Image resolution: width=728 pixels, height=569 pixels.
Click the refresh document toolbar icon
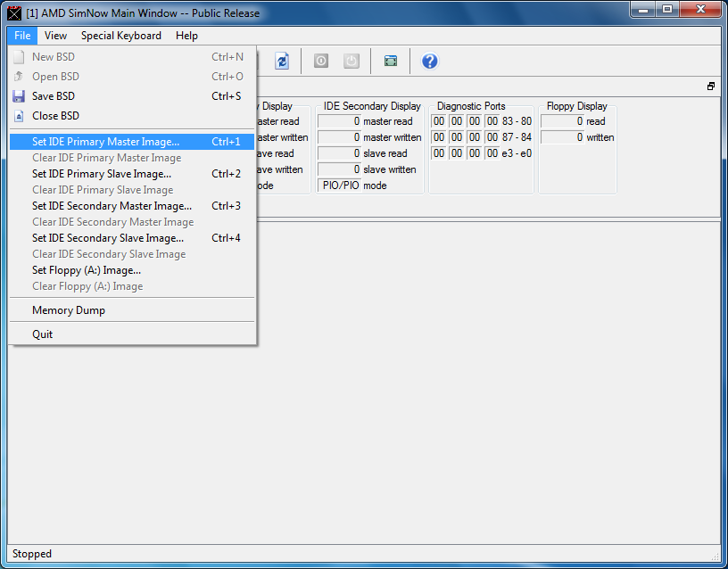[x=282, y=61]
